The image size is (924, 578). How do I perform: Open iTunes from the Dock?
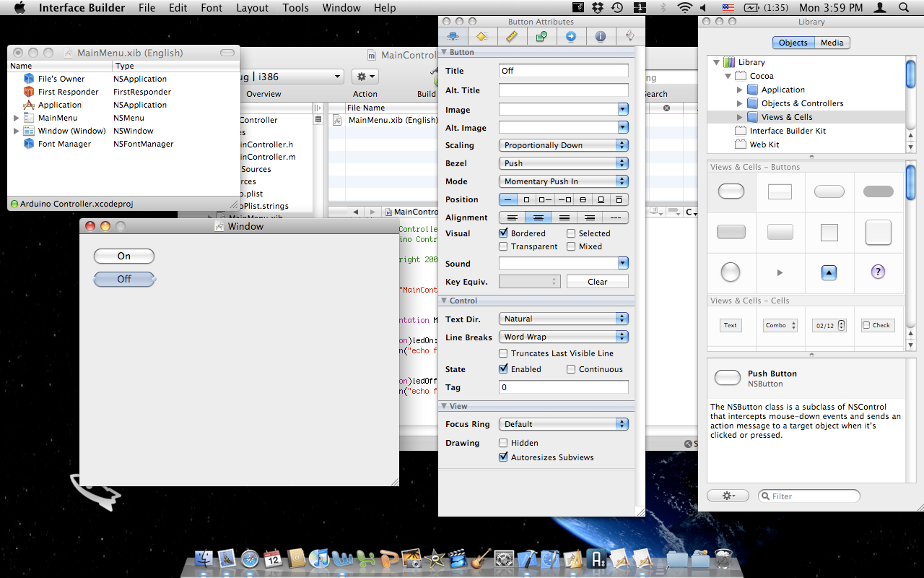click(318, 558)
